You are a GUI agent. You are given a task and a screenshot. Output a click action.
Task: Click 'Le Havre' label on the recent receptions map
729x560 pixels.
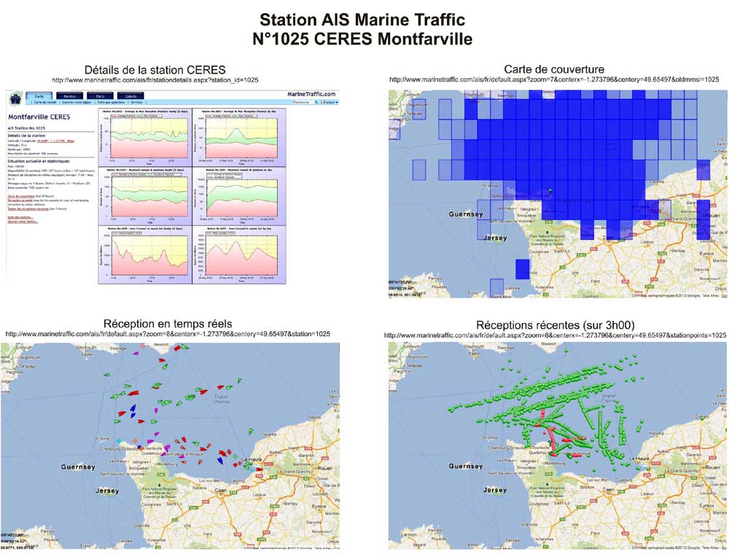coord(639,459)
